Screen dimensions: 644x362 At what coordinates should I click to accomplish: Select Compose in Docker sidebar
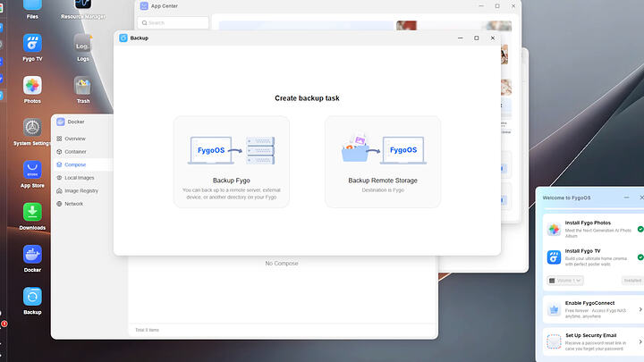pos(75,164)
